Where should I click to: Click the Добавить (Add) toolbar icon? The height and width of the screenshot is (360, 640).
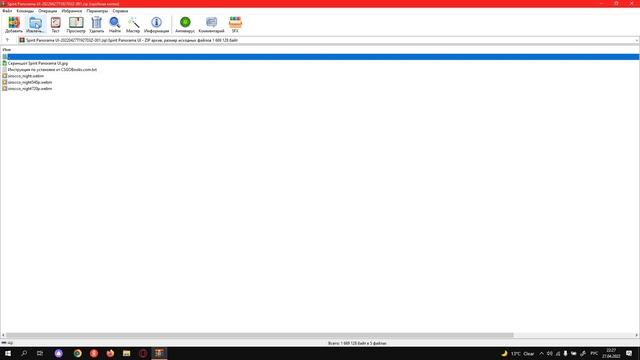tap(14, 24)
